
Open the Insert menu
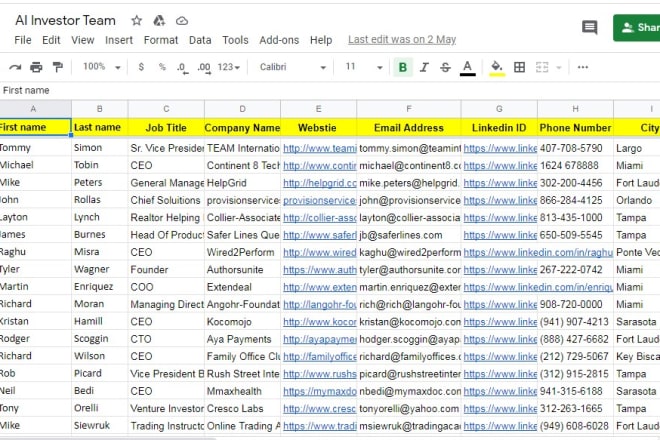pyautogui.click(x=119, y=40)
